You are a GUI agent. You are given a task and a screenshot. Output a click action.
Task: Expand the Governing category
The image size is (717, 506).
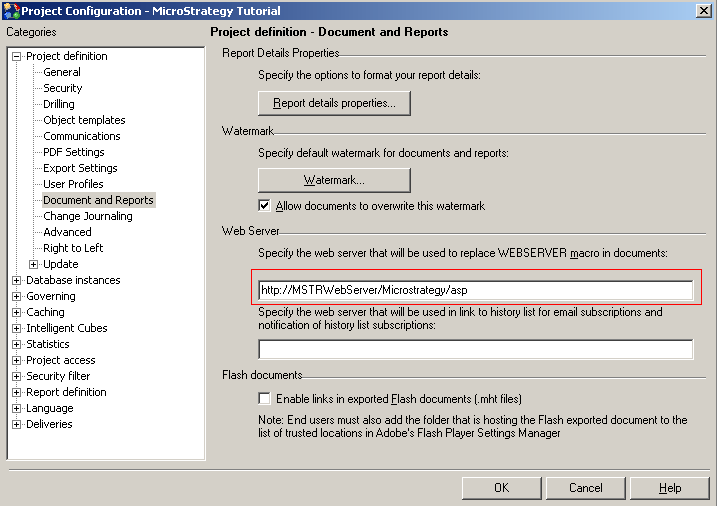pos(16,297)
